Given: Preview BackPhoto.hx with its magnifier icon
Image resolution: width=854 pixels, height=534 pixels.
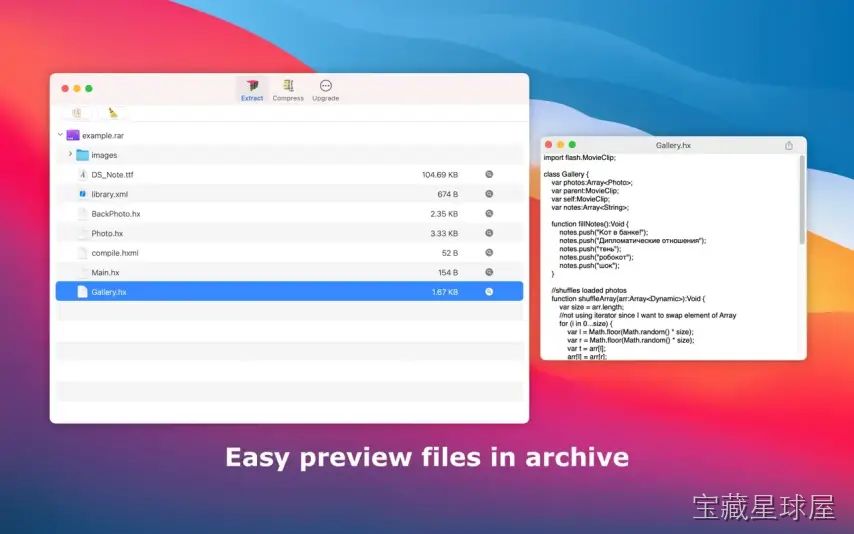Looking at the screenshot, I should (489, 214).
